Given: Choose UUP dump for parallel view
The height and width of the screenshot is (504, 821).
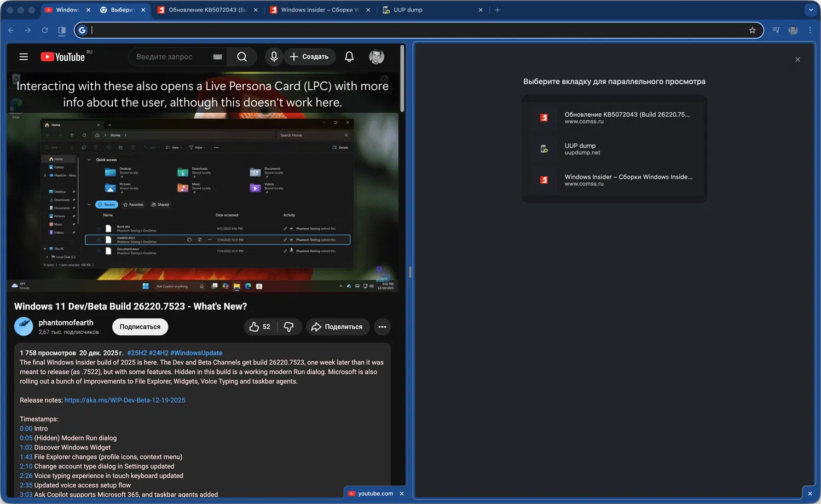Looking at the screenshot, I should pyautogui.click(x=614, y=149).
